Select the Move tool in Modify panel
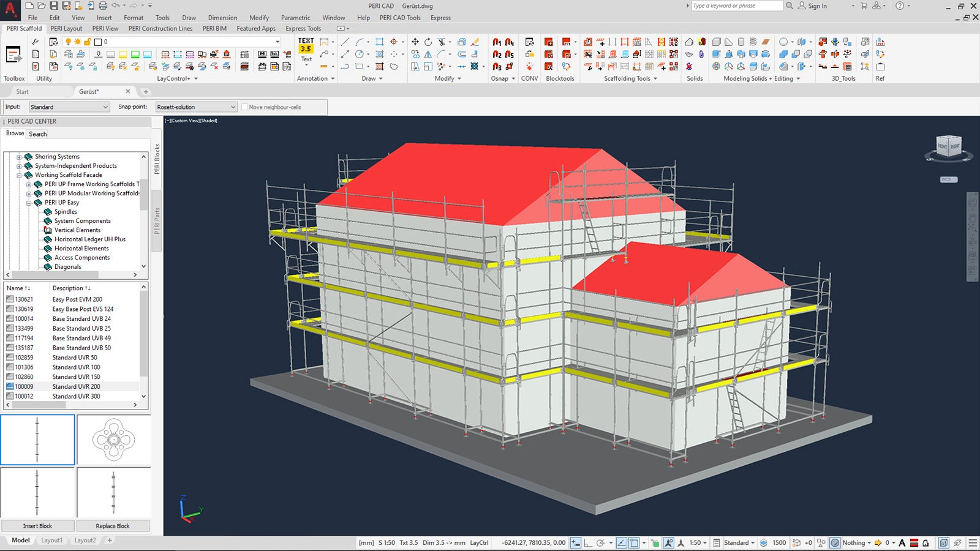980x551 pixels. pos(415,42)
